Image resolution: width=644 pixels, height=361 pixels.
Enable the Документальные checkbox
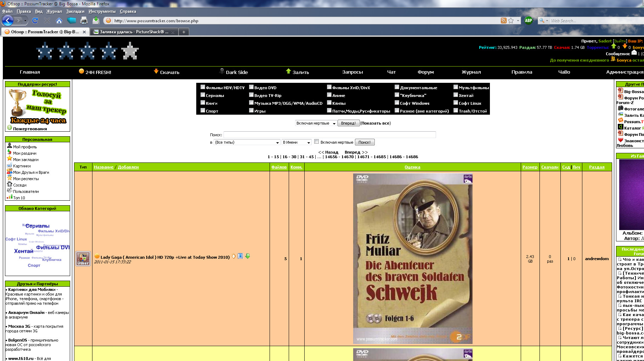tap(397, 87)
